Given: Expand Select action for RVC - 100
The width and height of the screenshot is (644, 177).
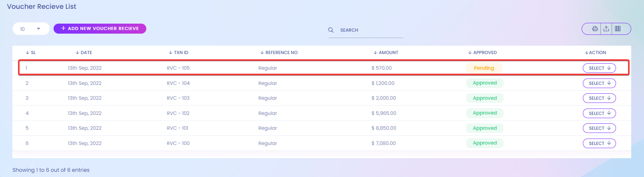Looking at the screenshot, I should (599, 143).
